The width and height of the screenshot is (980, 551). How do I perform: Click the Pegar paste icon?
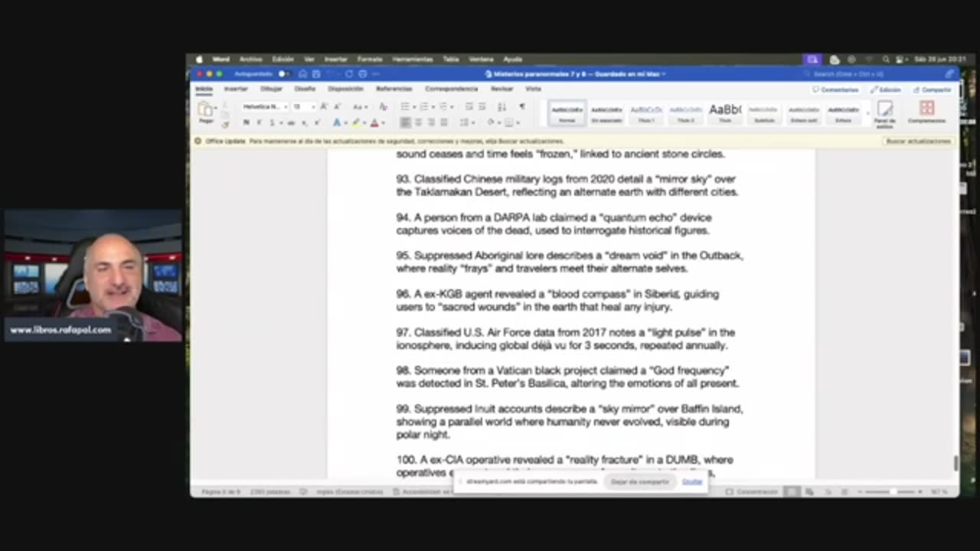pos(206,113)
